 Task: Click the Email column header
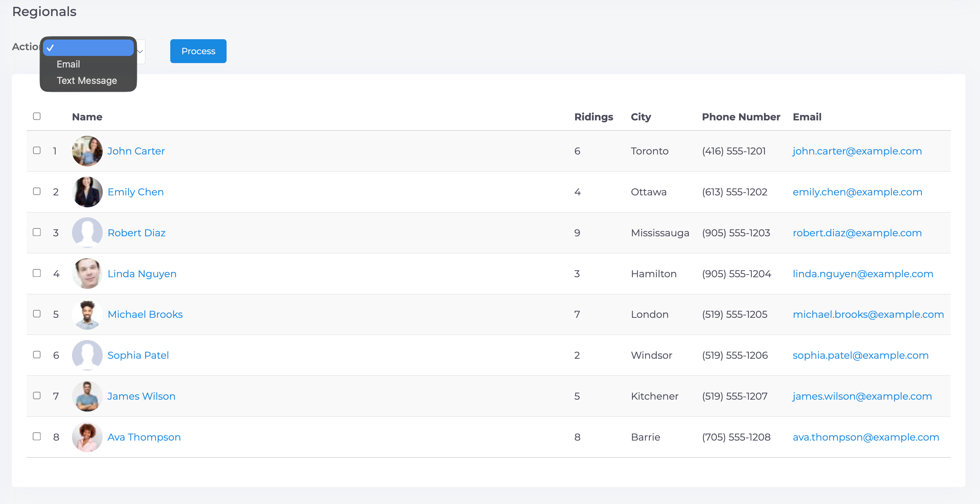[x=807, y=117]
